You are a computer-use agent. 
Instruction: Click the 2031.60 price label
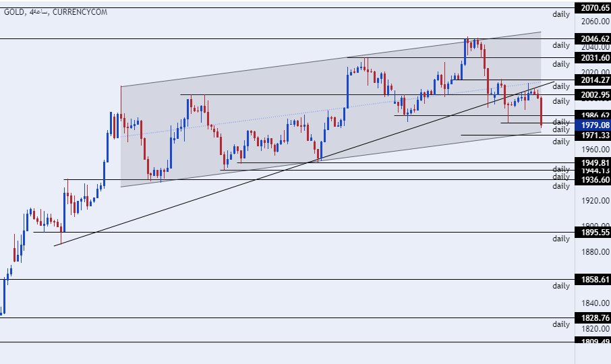click(x=591, y=58)
